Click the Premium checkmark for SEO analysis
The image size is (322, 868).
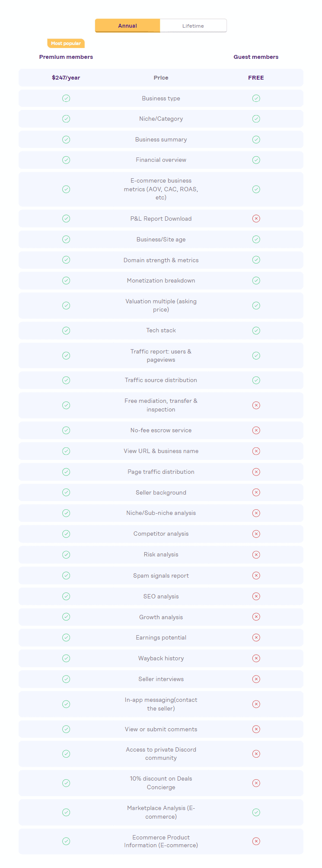pyautogui.click(x=66, y=596)
